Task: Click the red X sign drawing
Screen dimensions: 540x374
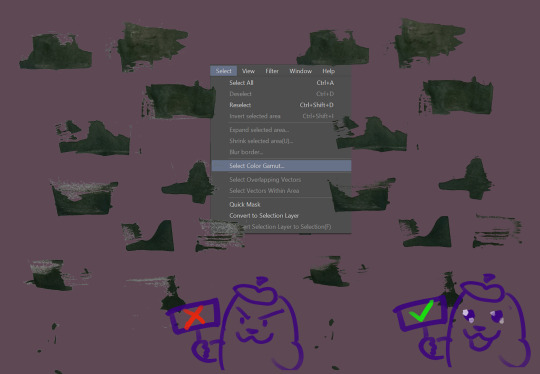Action: click(x=194, y=317)
